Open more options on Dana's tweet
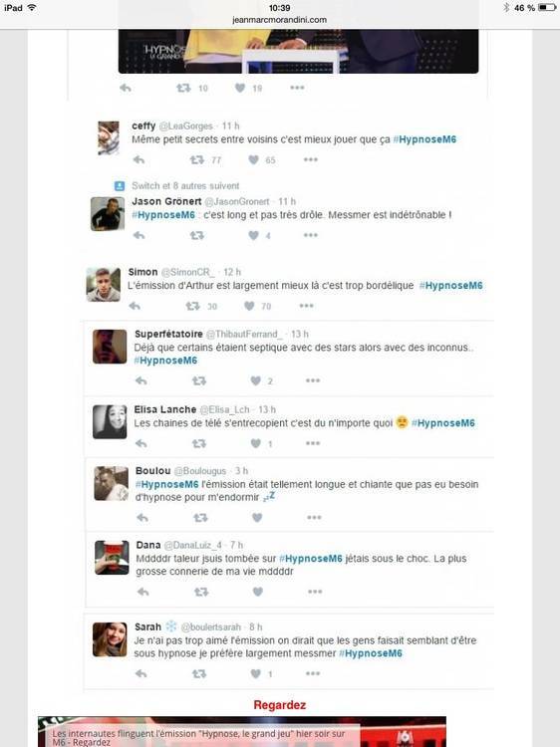Screen dimensions: 560x747 click(x=315, y=592)
